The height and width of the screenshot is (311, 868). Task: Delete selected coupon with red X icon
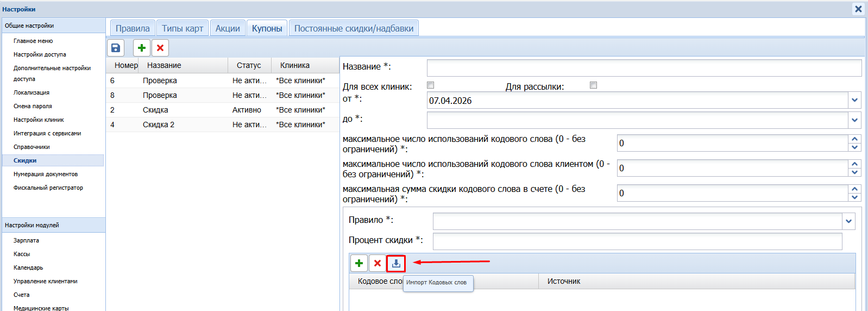click(160, 48)
